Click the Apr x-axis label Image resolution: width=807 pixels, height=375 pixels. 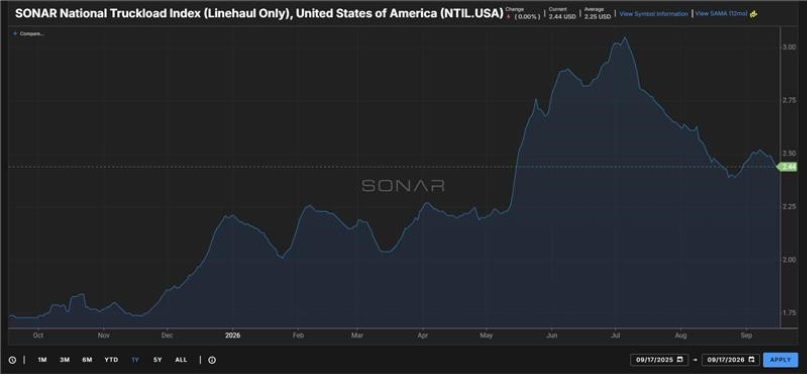423,335
